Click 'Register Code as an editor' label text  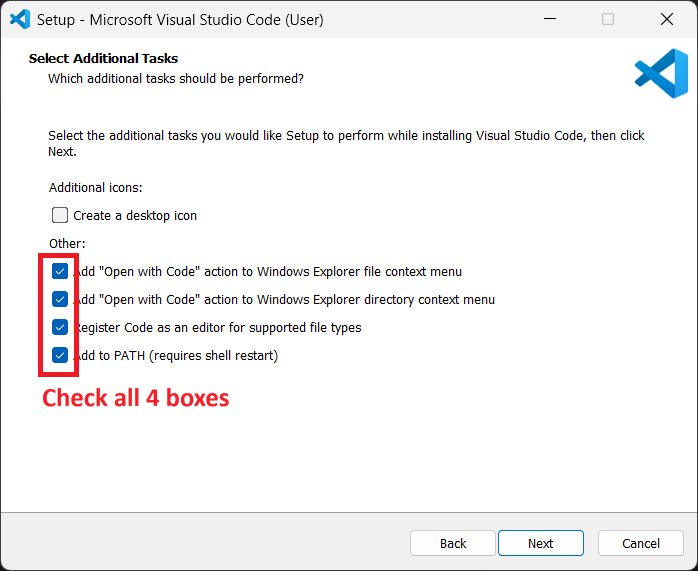pos(218,328)
